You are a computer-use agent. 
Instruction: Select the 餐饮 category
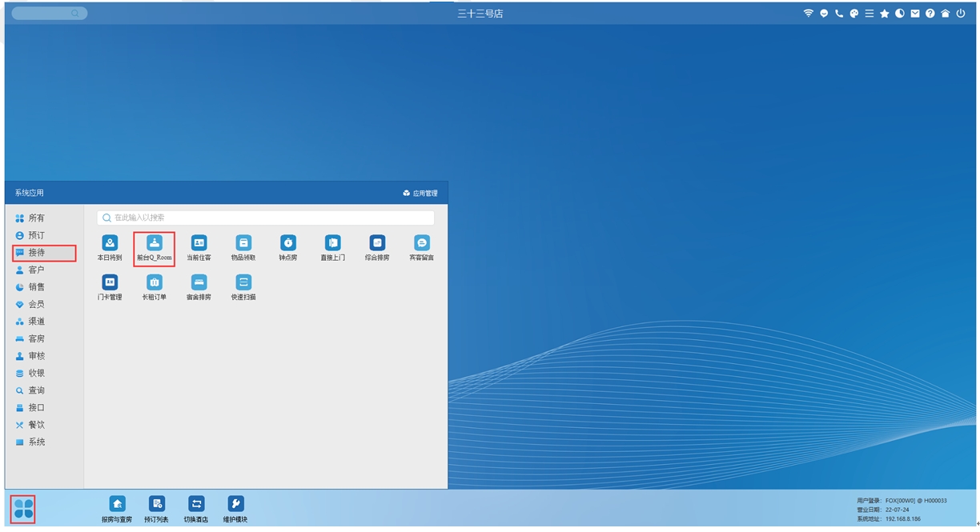click(44, 425)
